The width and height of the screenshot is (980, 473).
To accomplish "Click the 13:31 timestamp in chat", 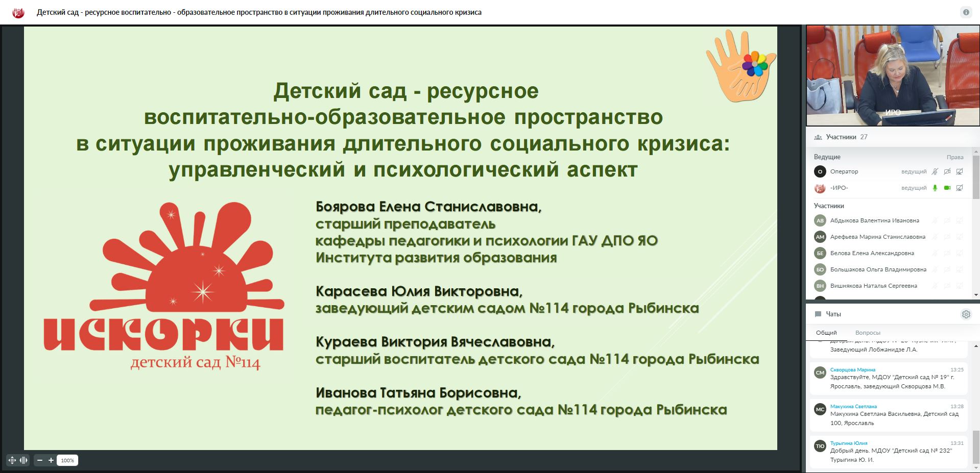I will [957, 443].
